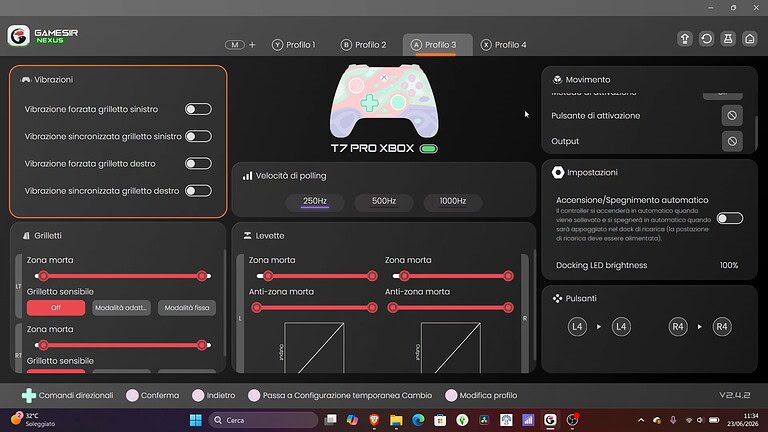The height and width of the screenshot is (432, 768).
Task: Click the mapped L4 target circle
Action: click(621, 327)
